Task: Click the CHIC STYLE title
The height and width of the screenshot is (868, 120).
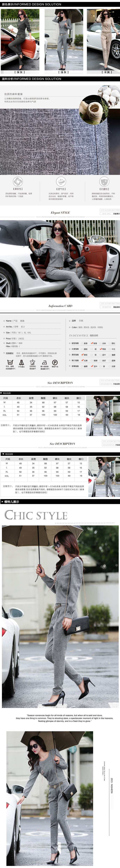Action: coord(36,515)
